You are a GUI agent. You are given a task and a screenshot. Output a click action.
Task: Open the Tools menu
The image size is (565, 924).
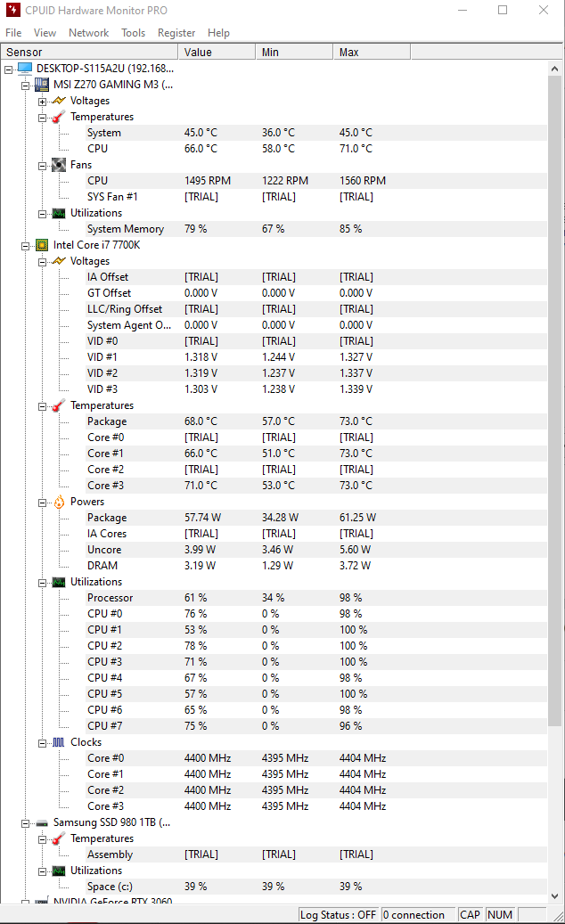pos(133,33)
